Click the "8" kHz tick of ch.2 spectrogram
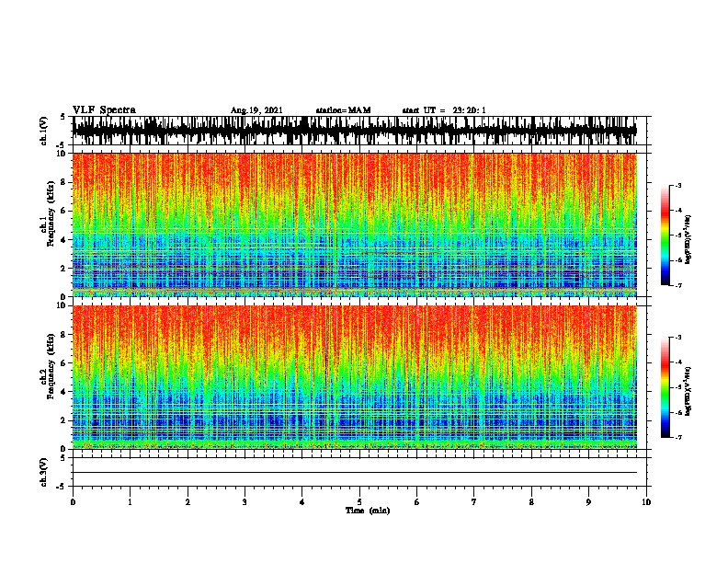The height and width of the screenshot is (563, 728). 64,335
